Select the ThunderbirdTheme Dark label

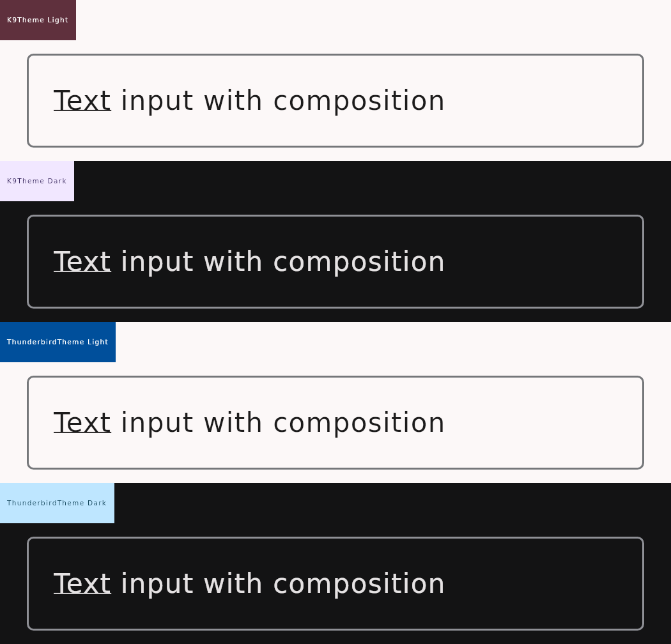point(57,503)
